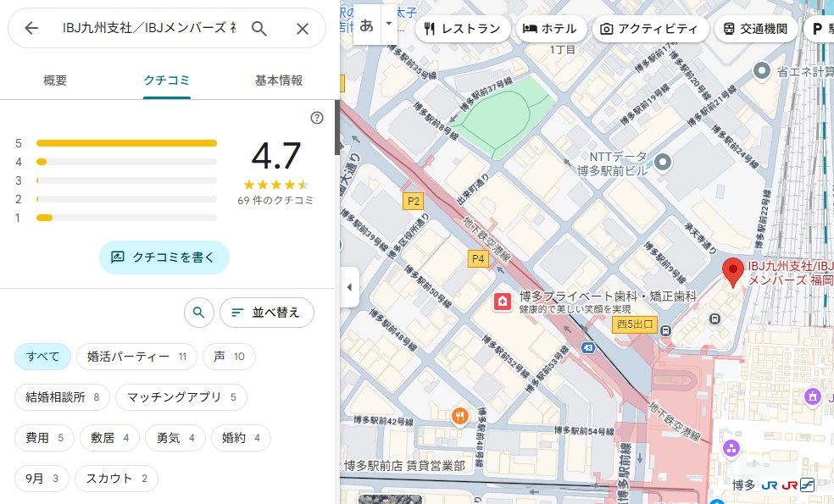Click the 博多プライベート歯科 medical marker
Image resolution: width=834 pixels, height=504 pixels.
503,302
